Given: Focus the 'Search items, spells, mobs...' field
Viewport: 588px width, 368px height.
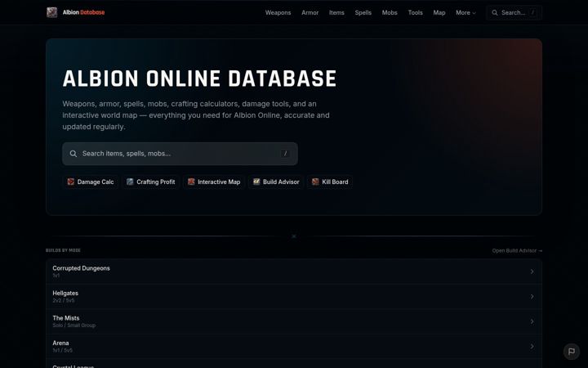Looking at the screenshot, I should 180,154.
